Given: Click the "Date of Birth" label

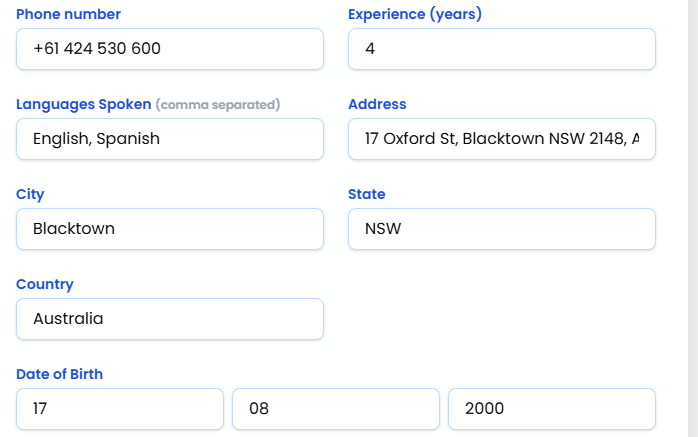Looking at the screenshot, I should (x=60, y=374).
